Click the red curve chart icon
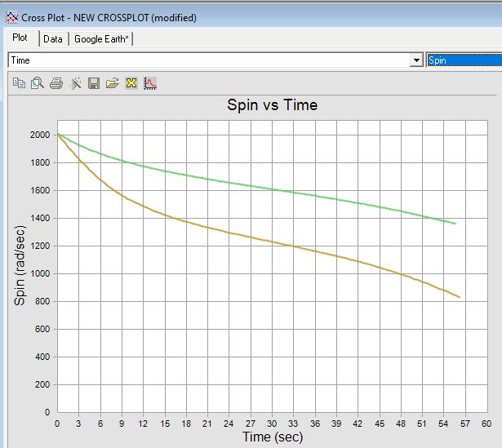Viewport: 502px width, 448px height. pos(150,82)
